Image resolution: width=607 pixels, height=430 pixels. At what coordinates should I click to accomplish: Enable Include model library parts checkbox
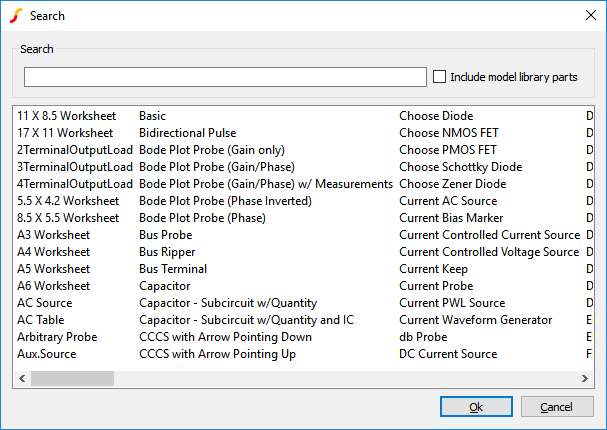click(439, 77)
